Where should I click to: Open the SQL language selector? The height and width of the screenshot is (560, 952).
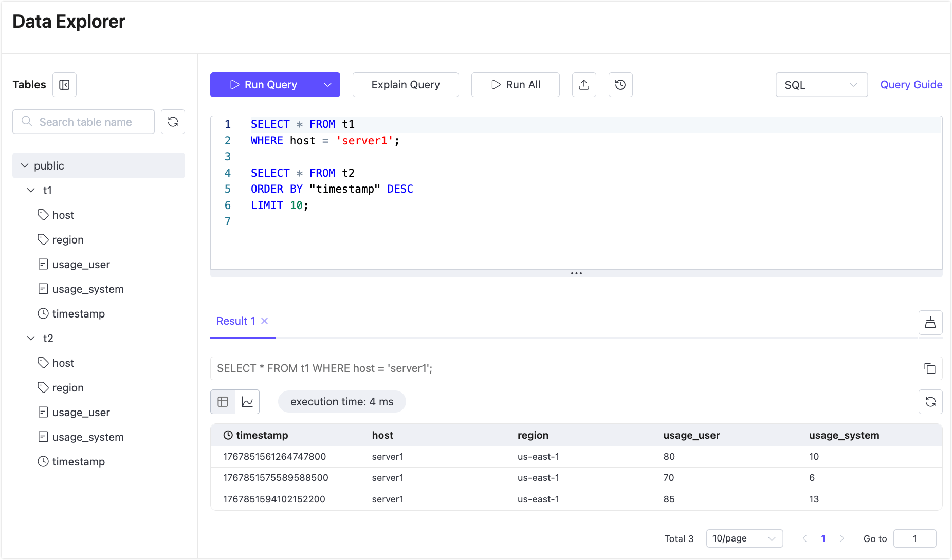(821, 85)
